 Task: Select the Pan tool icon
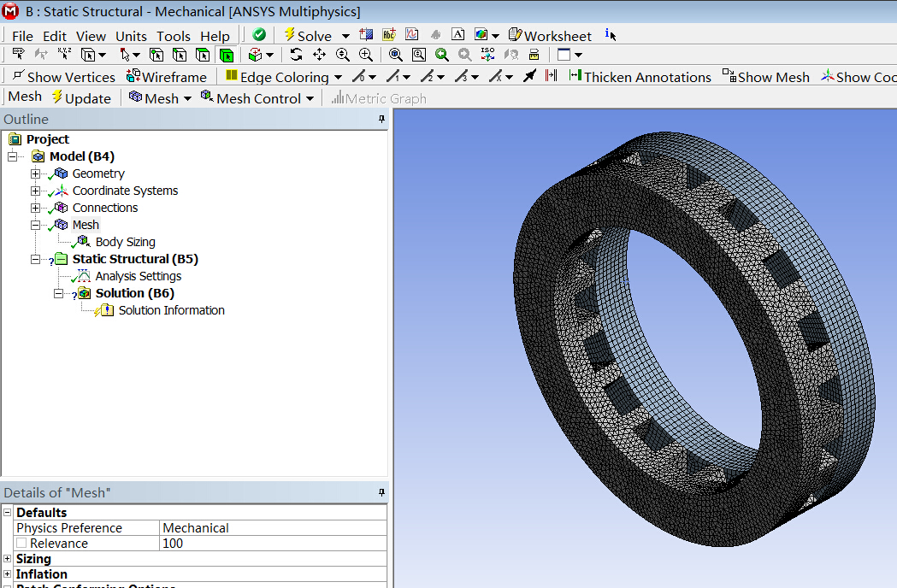coord(319,55)
